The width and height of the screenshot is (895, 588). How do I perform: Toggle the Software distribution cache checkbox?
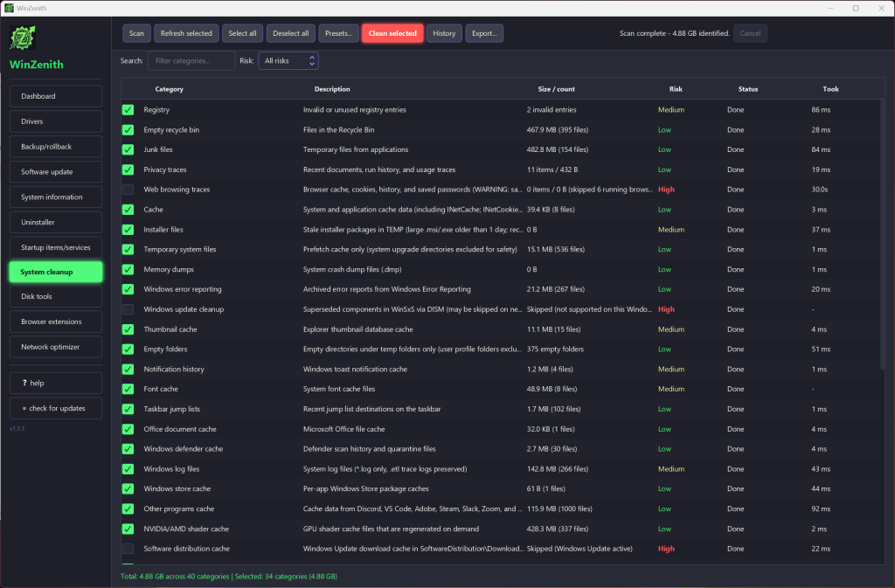pos(128,549)
